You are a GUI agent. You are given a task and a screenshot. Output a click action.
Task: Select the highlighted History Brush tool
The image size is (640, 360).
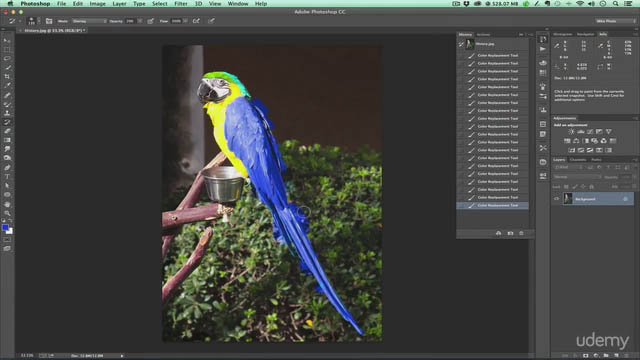click(x=7, y=122)
